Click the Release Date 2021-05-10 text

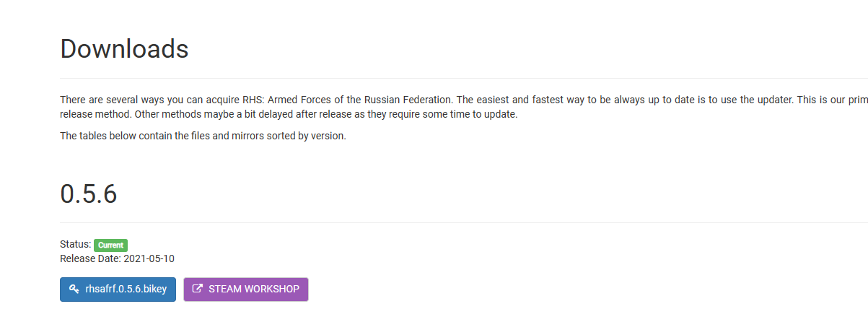tap(118, 258)
